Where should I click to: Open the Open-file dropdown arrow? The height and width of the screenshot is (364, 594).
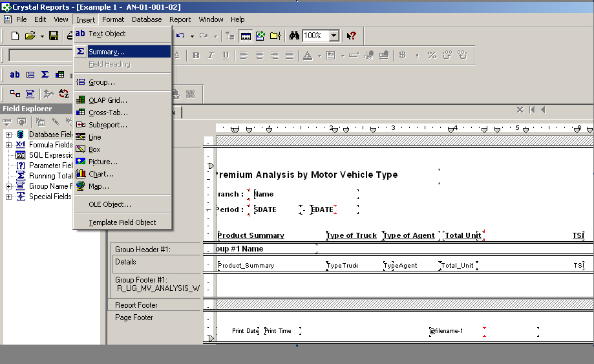click(x=42, y=36)
